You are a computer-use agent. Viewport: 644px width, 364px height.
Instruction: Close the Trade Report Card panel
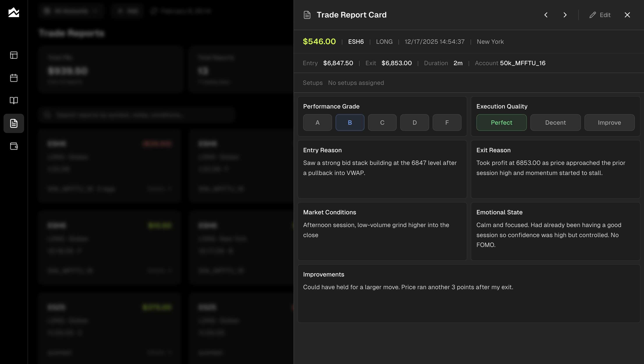627,15
